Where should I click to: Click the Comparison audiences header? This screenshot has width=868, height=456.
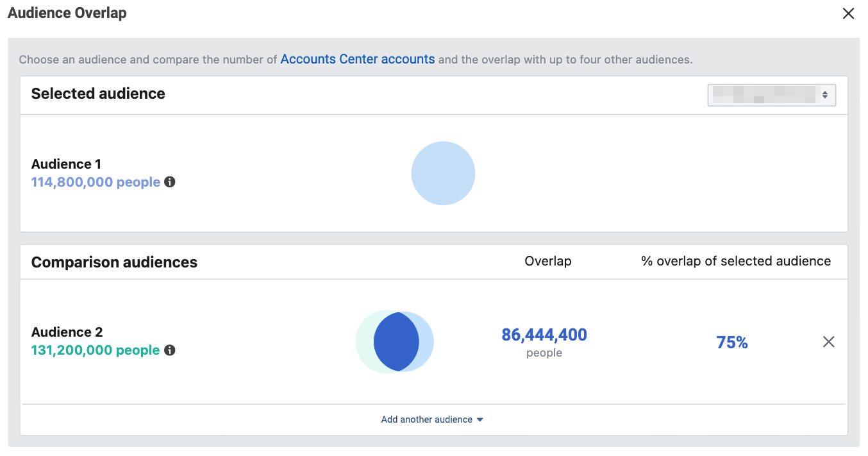click(x=114, y=262)
